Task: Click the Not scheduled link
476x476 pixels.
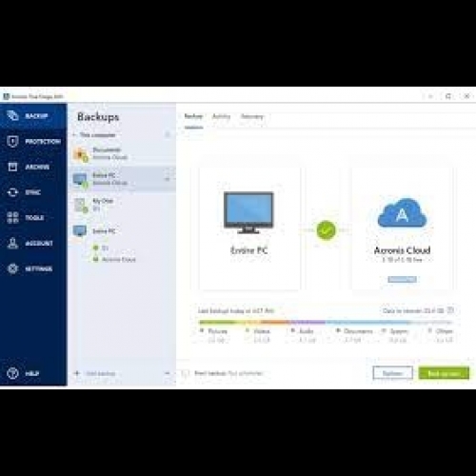Action: tap(246, 373)
